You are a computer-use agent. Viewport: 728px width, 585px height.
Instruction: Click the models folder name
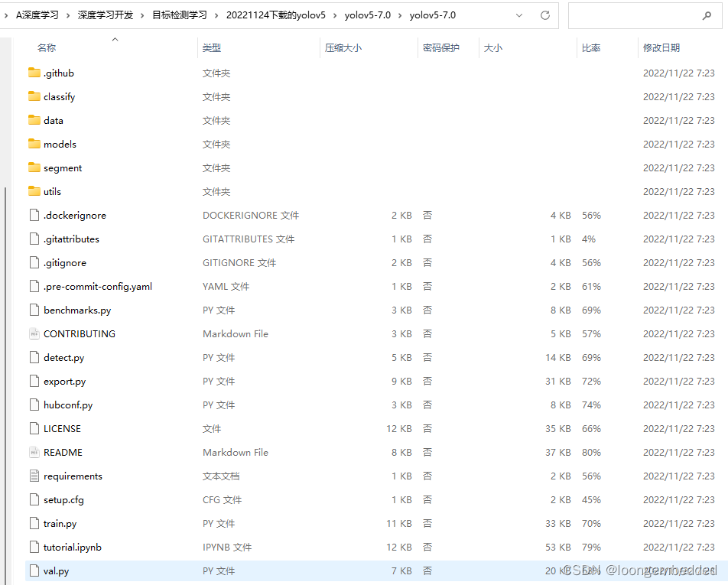(60, 144)
